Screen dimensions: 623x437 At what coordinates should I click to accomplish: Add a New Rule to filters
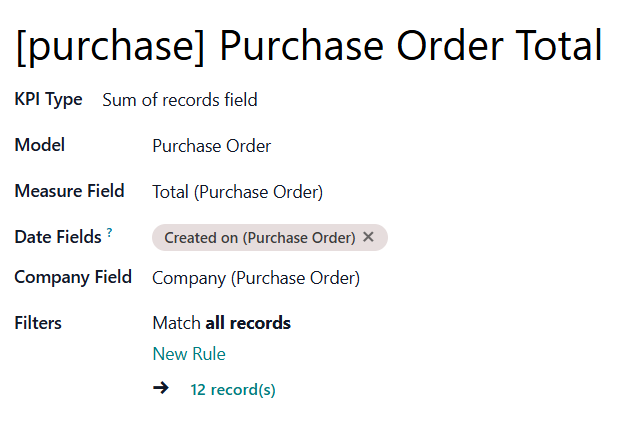189,354
